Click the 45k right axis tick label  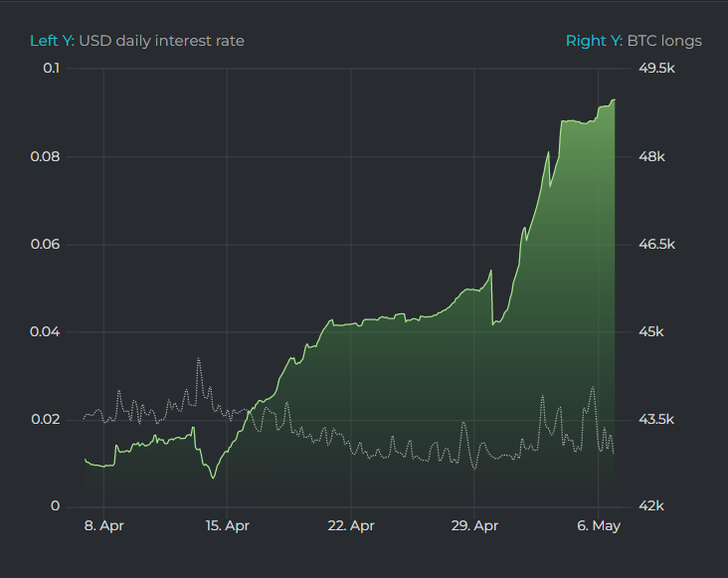tap(651, 331)
